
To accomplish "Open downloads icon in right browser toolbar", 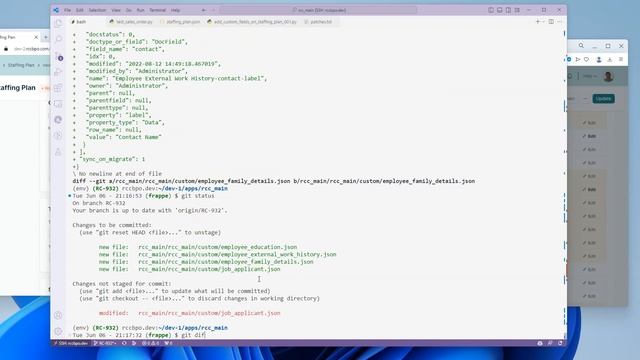I will [610, 60].
